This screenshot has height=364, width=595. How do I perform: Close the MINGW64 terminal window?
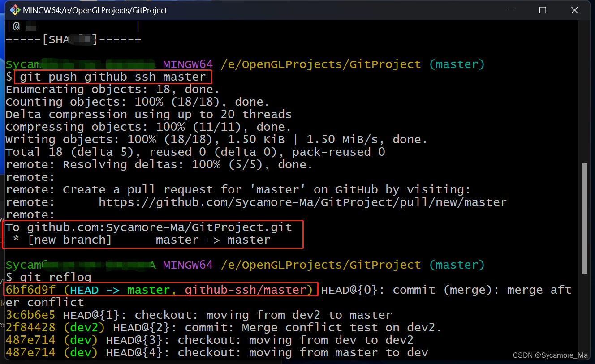(x=574, y=10)
